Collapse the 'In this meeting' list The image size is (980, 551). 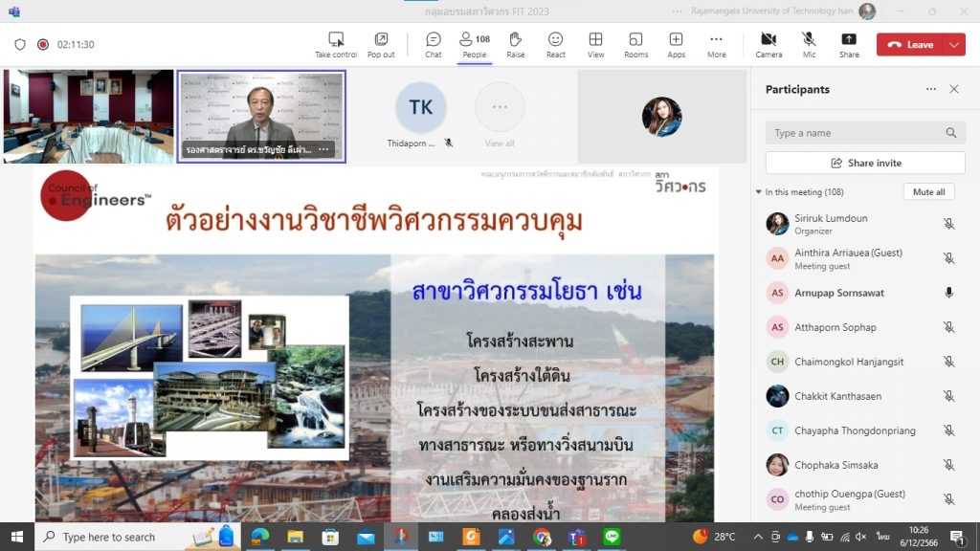[759, 192]
